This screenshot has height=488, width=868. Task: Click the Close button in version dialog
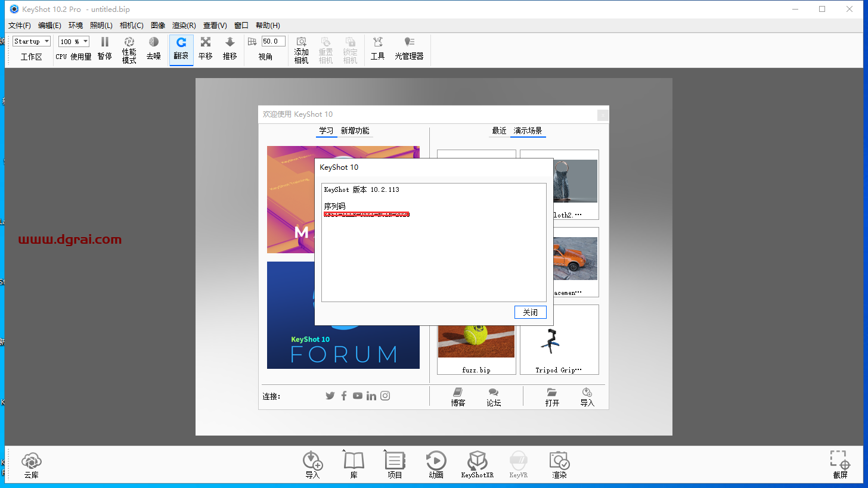pyautogui.click(x=530, y=312)
